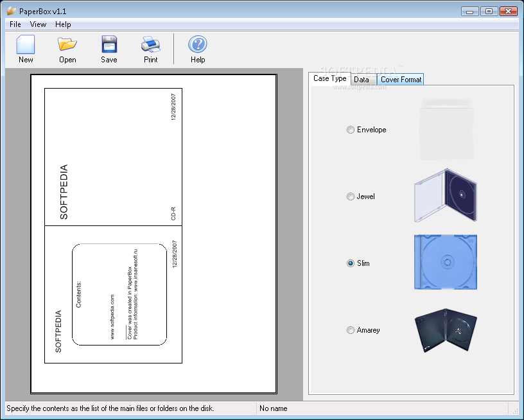Select the Slim case type radio button

click(350, 263)
